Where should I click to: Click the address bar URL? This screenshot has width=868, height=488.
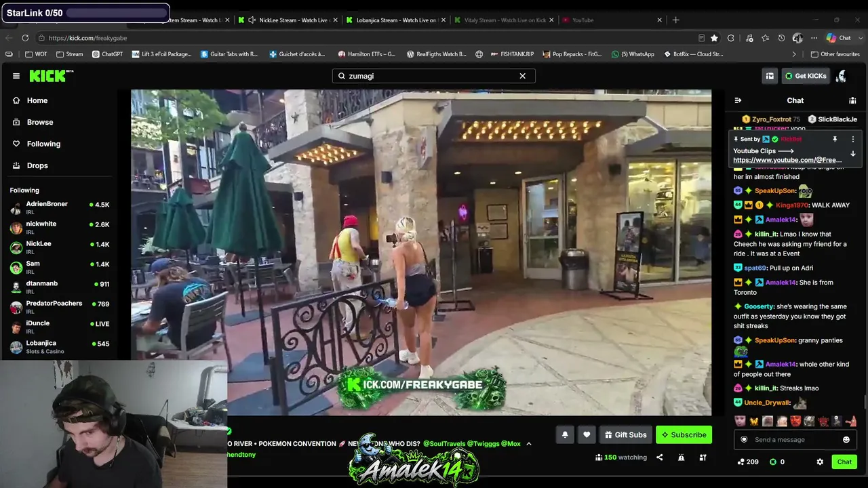(x=87, y=38)
